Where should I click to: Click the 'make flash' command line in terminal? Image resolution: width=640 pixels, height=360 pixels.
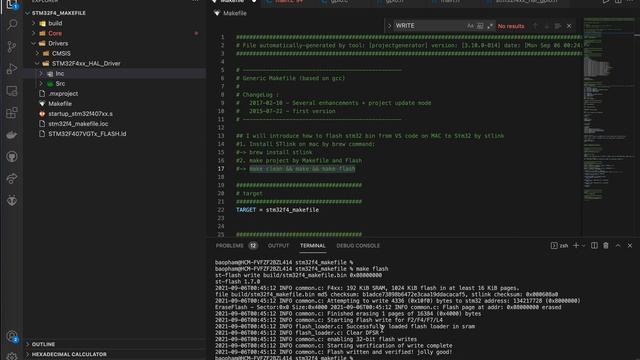pyautogui.click(x=302, y=269)
